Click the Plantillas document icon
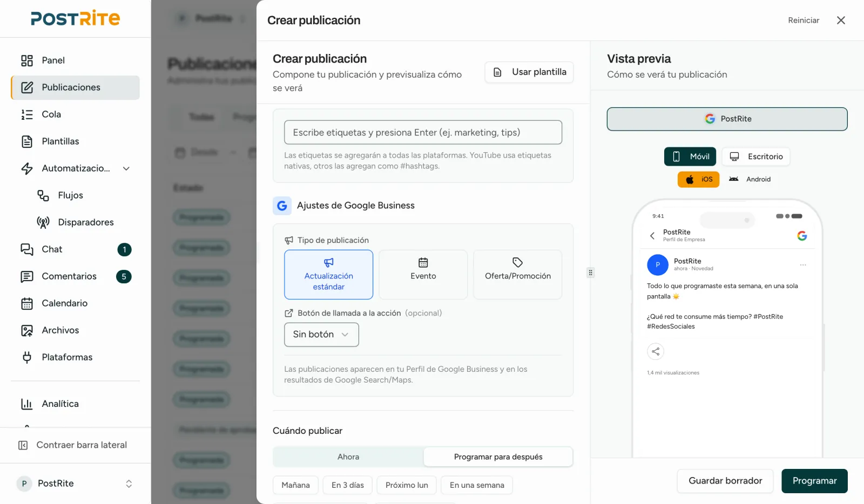Image resolution: width=864 pixels, height=504 pixels. pyautogui.click(x=27, y=141)
